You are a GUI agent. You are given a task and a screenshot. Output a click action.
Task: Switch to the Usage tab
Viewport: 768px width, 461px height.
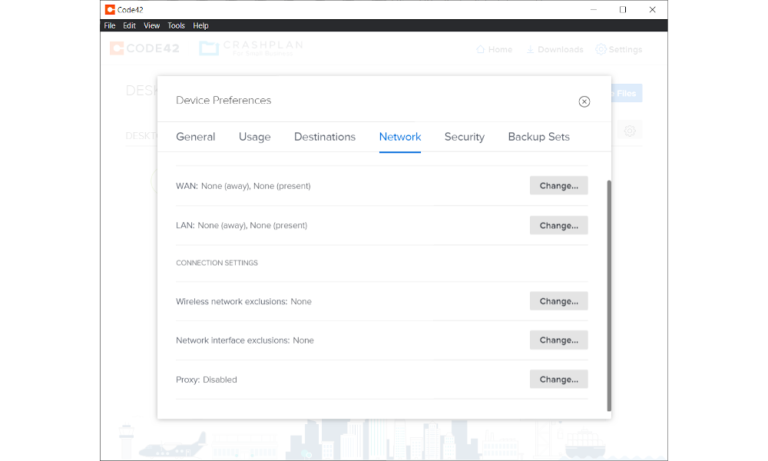click(255, 137)
